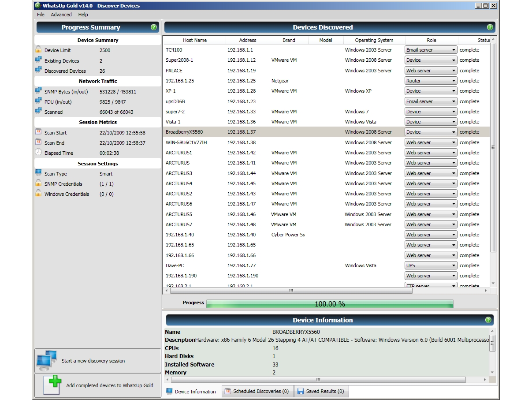Sort by the Brand column header

pos(289,40)
